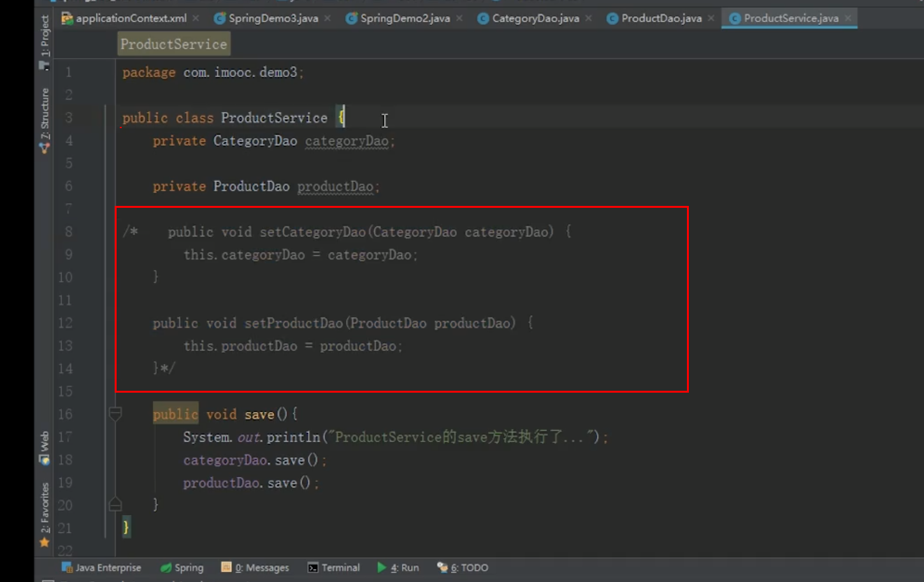Close the ProductService.java tab

[x=848, y=18]
